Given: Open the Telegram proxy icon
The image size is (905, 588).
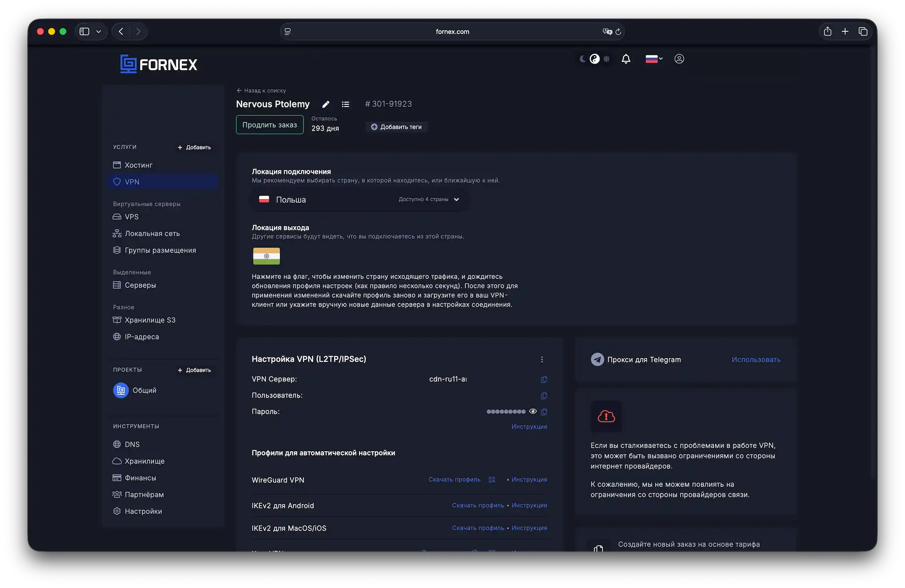Looking at the screenshot, I should coord(597,359).
